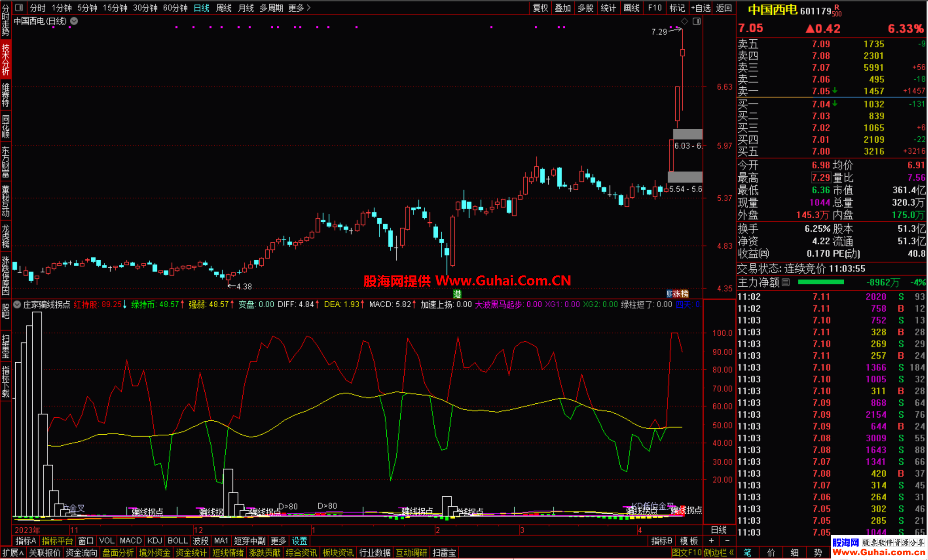Open 更多 in the indicator tab row
This screenshot has width=928, height=560.
coord(278,541)
